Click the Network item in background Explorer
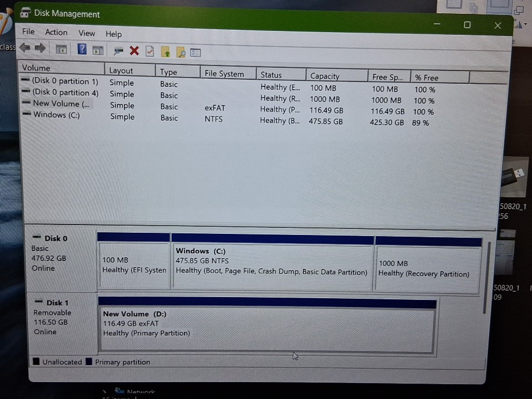The height and width of the screenshot is (399, 532). [135, 392]
